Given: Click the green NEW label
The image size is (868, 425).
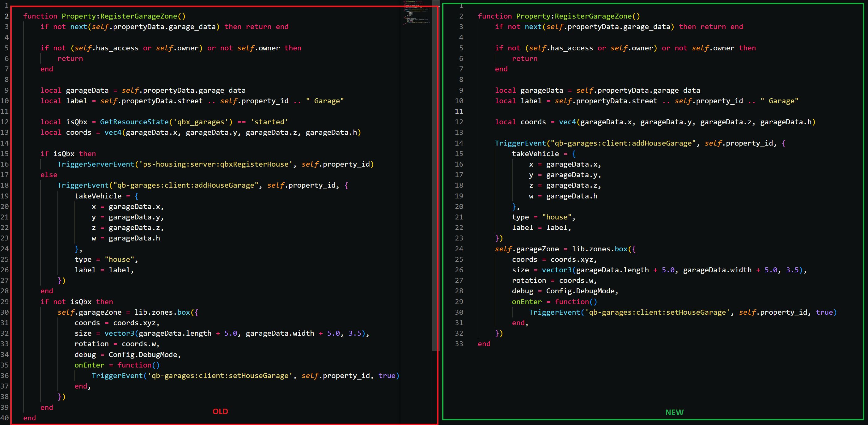Looking at the screenshot, I should 674,413.
